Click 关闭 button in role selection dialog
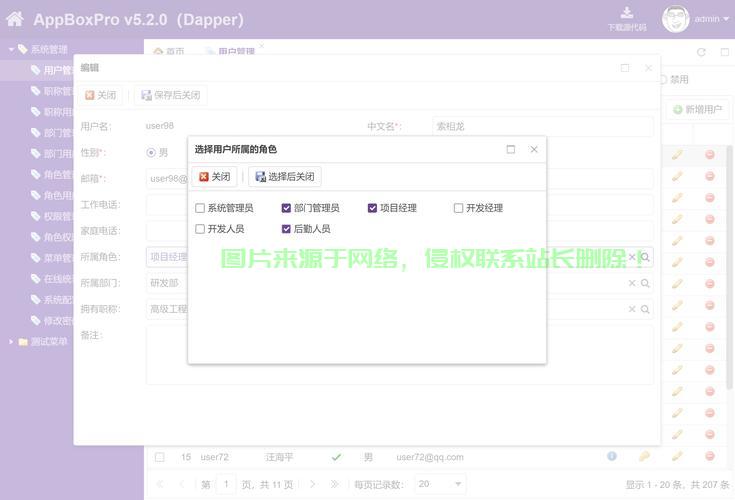This screenshot has width=735, height=500. click(x=214, y=177)
